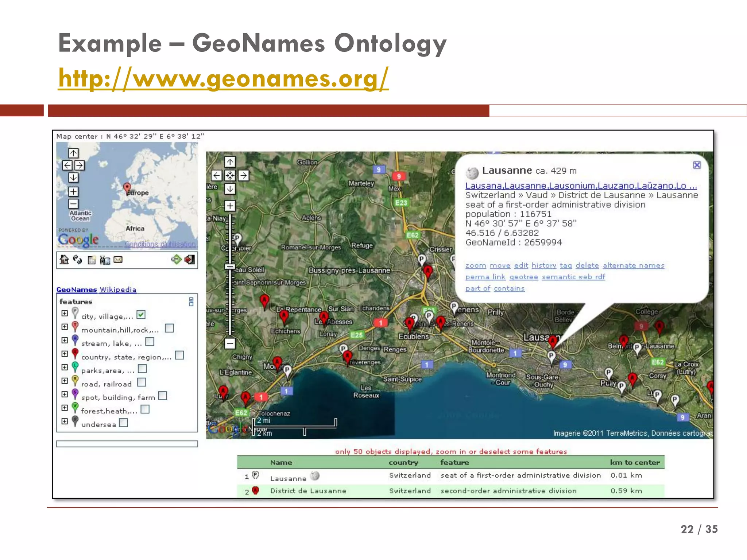Open the alternate names link in the bubble

coord(634,265)
